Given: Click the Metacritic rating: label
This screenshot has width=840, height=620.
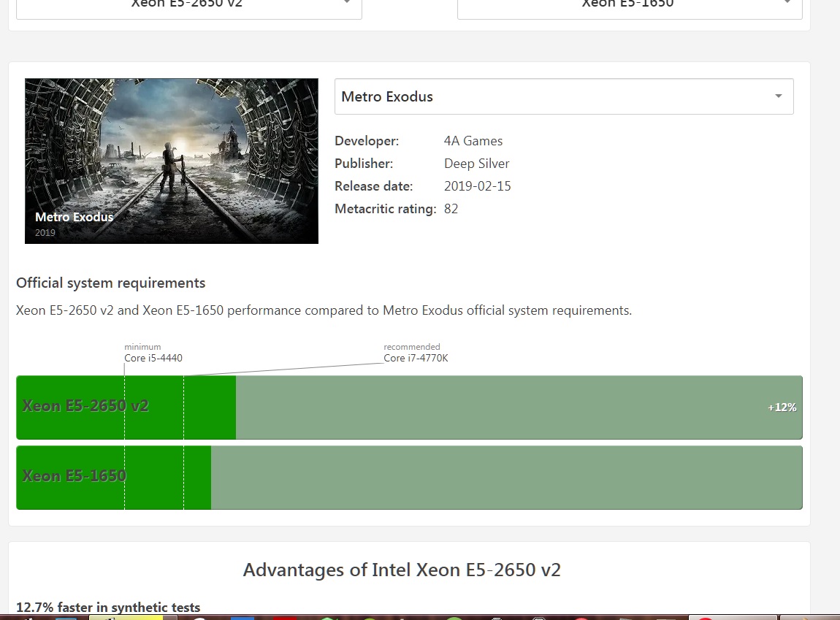Looking at the screenshot, I should [386, 209].
